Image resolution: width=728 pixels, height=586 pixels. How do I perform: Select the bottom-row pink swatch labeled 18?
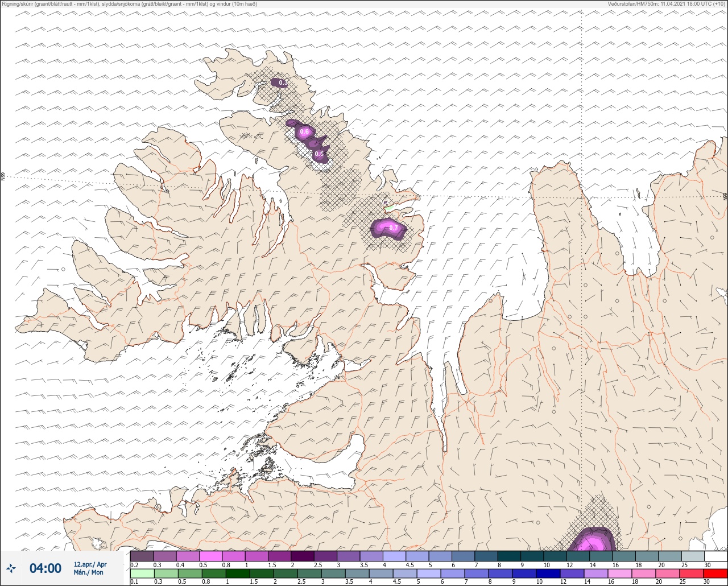pyautogui.click(x=644, y=573)
